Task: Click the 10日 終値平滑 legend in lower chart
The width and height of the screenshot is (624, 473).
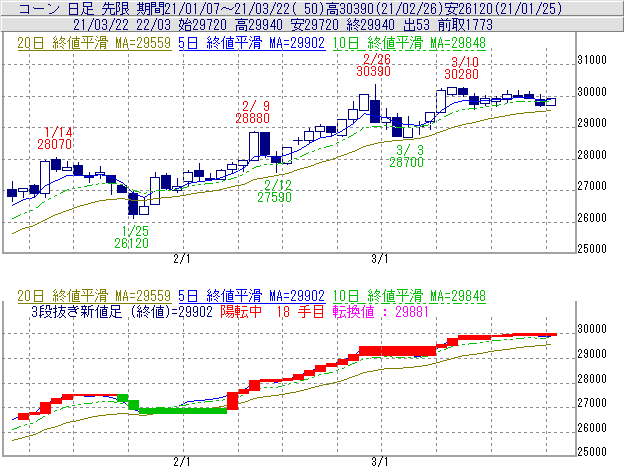Action: point(409,296)
